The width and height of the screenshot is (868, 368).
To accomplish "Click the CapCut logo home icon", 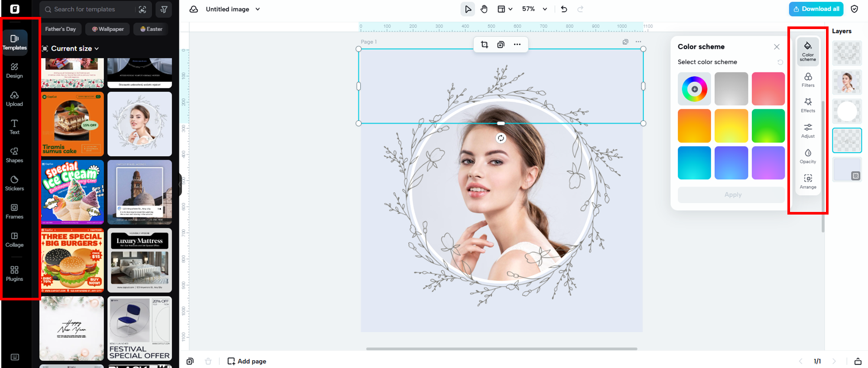I will click(15, 9).
